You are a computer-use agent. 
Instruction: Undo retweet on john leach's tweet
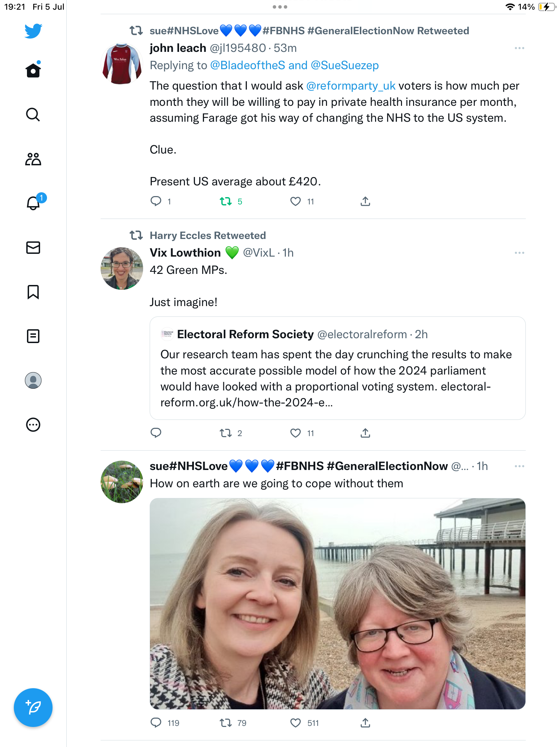[x=226, y=201]
